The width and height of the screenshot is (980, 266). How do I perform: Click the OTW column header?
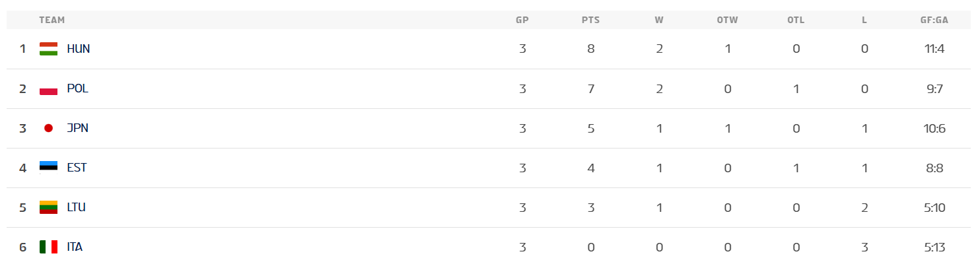coord(727,20)
